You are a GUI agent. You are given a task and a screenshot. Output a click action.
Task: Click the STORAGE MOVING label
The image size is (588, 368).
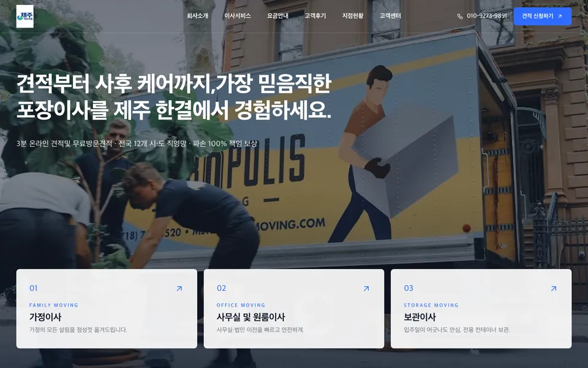point(431,305)
